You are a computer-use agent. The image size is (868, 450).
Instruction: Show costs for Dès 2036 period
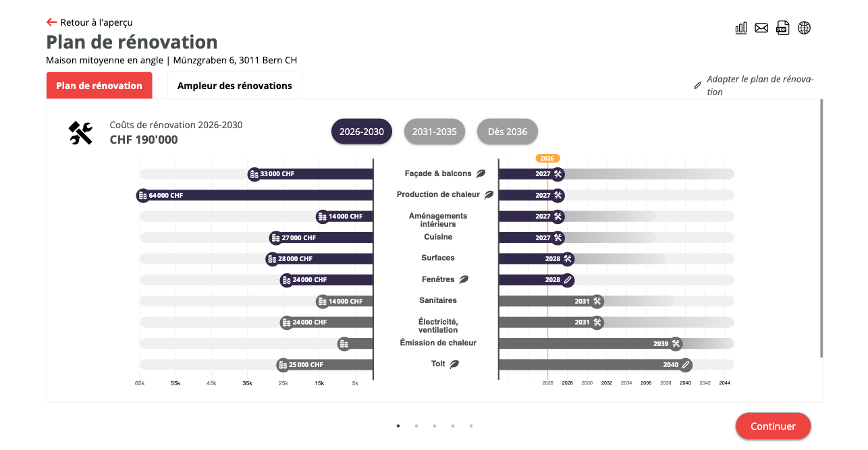pyautogui.click(x=508, y=132)
